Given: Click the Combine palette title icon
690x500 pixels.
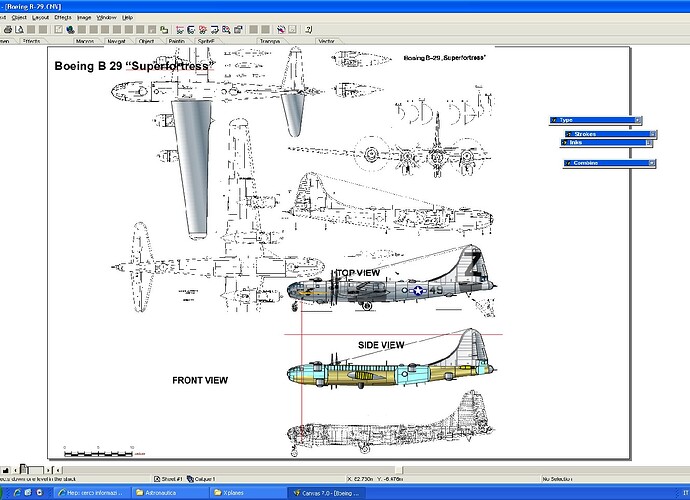Looking at the screenshot, I should pyautogui.click(x=568, y=163).
